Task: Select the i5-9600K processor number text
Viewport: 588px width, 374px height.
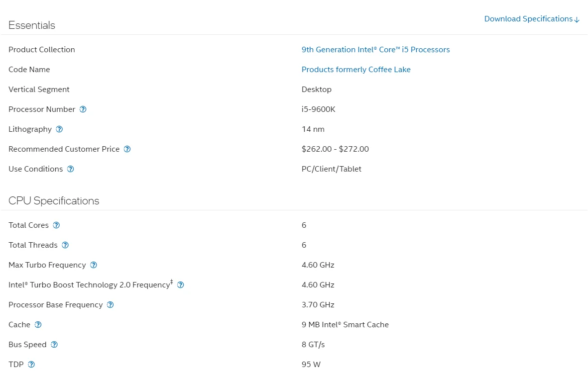Action: pyautogui.click(x=318, y=109)
